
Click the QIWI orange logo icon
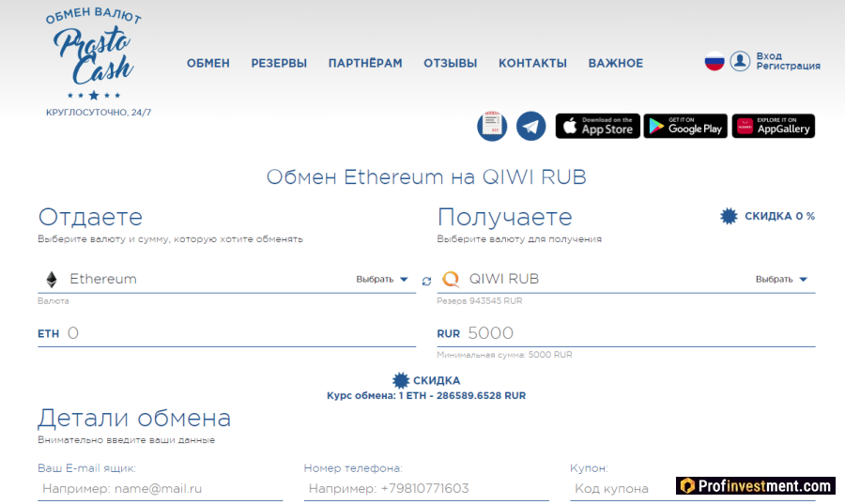[x=451, y=279]
